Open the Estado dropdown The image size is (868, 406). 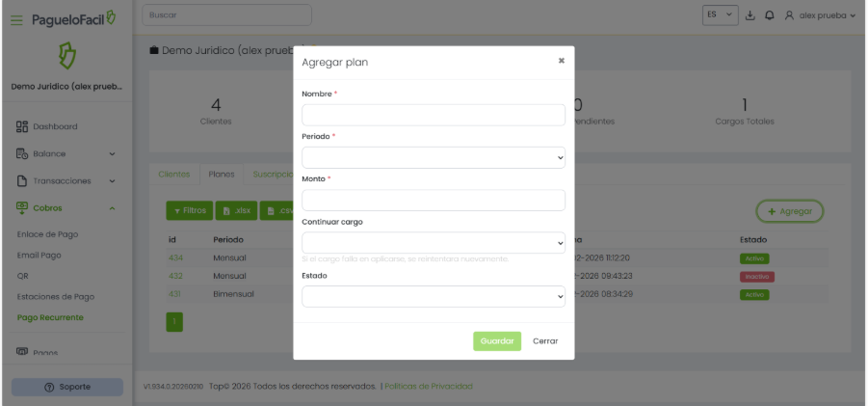433,297
